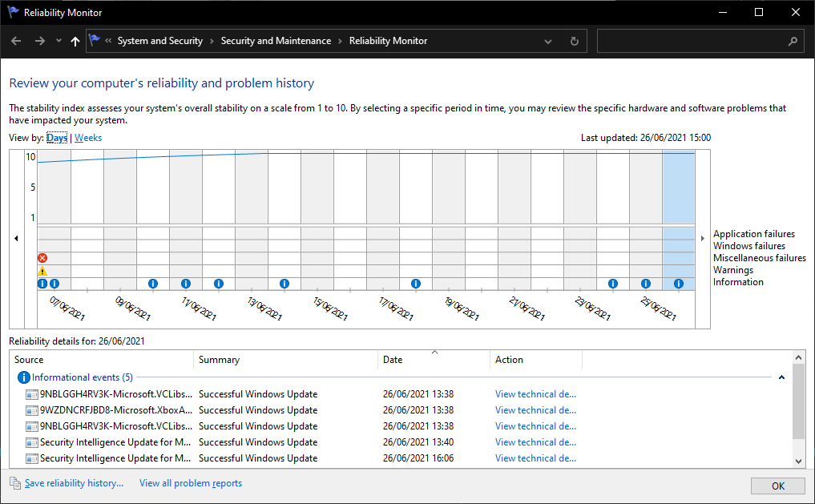Viewport: 815px width, 504px height.
Task: Click the details list scrollbar thumb
Action: point(798,401)
